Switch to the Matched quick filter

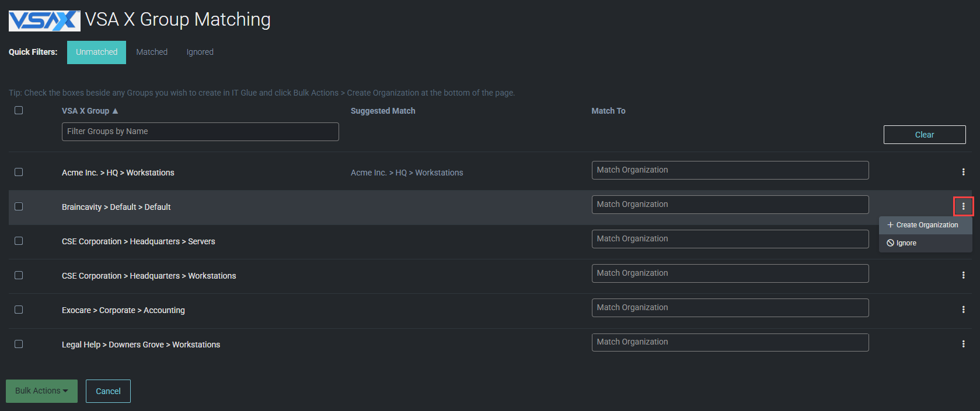[x=152, y=52]
